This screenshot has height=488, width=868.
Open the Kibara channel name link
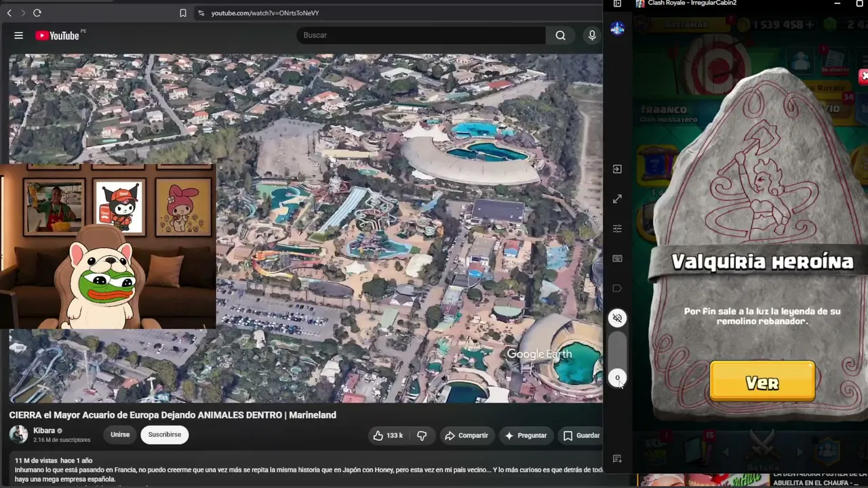point(44,430)
